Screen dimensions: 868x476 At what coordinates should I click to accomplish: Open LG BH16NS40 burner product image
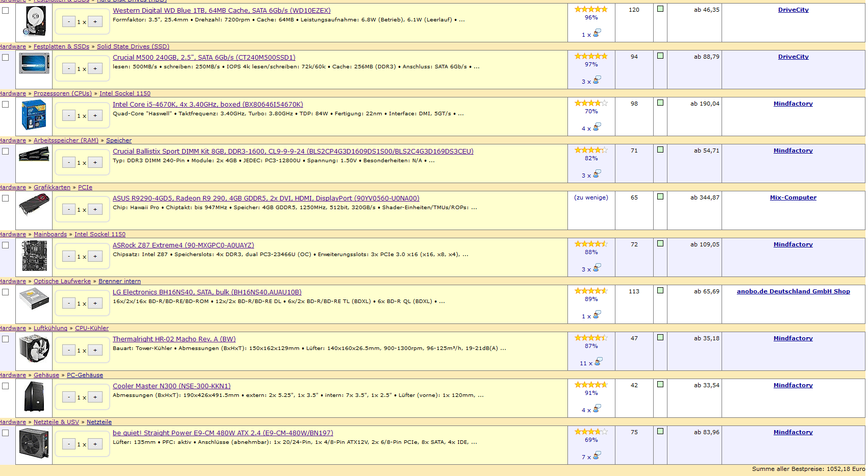[34, 298]
